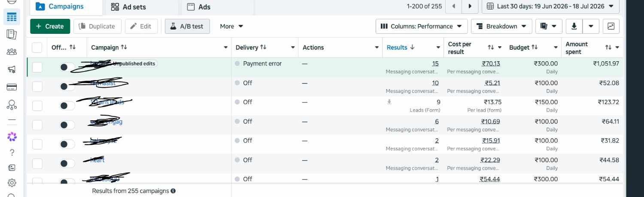Click the settings gear icon in sidebar

(x=12, y=183)
